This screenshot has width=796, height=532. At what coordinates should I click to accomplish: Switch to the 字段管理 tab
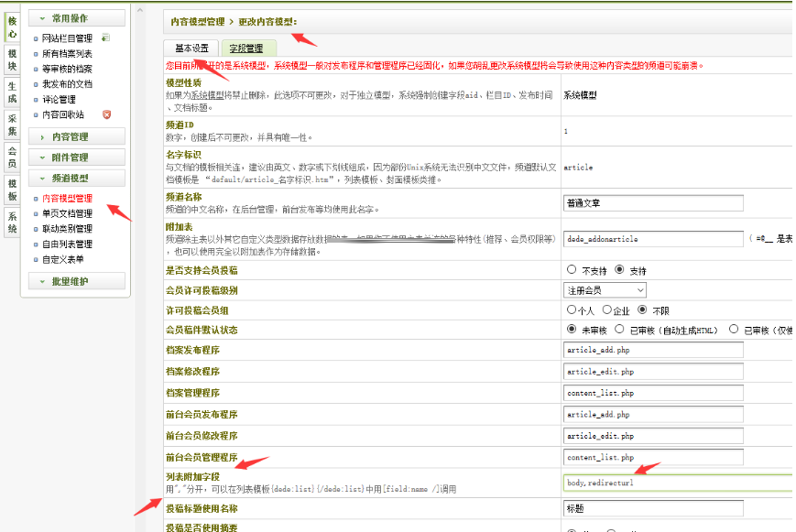246,49
